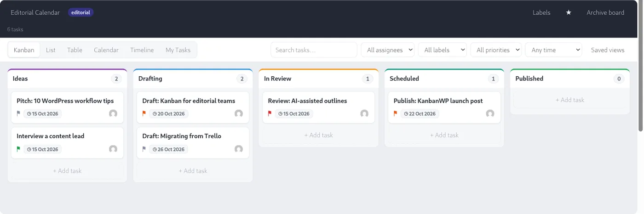Viewport: 644px width, 214px height.
Task: Switch to the Timeline view tab
Action: tap(142, 50)
